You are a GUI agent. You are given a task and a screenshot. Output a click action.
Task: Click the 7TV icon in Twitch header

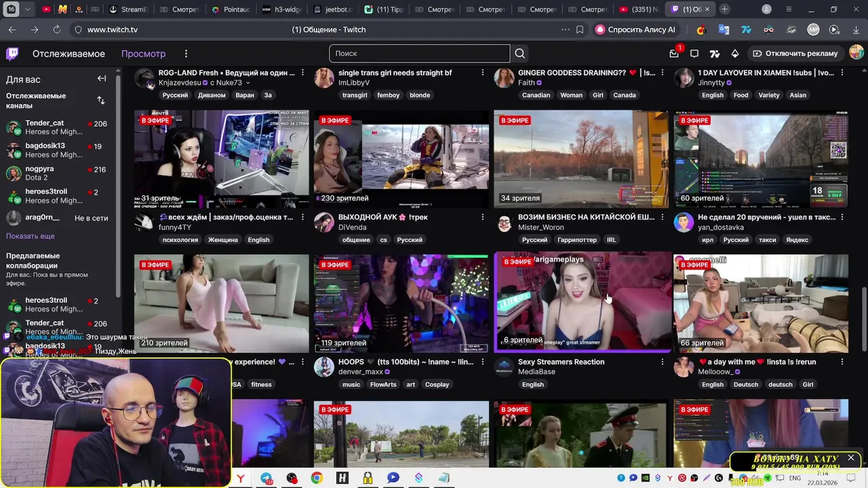point(715,54)
